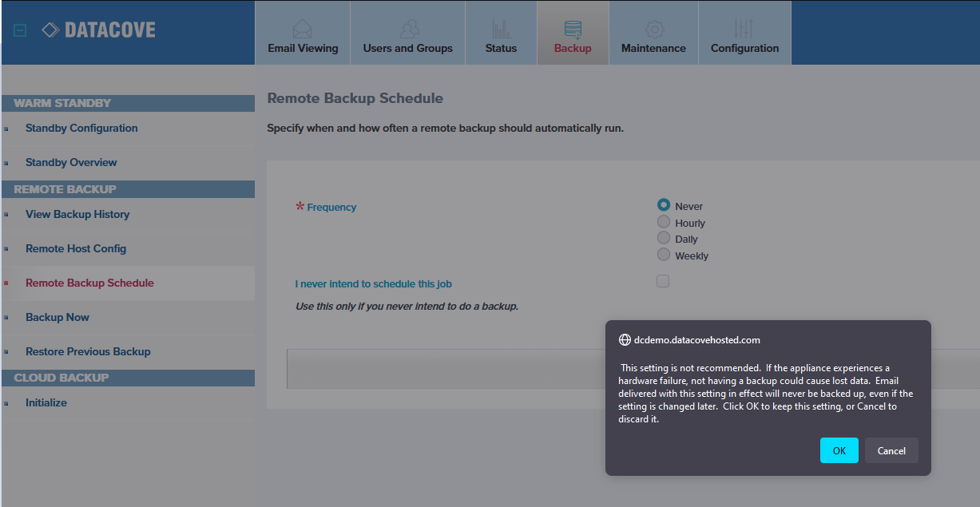This screenshot has width=980, height=507.
Task: Click the Status bar chart icon
Action: pos(501,29)
